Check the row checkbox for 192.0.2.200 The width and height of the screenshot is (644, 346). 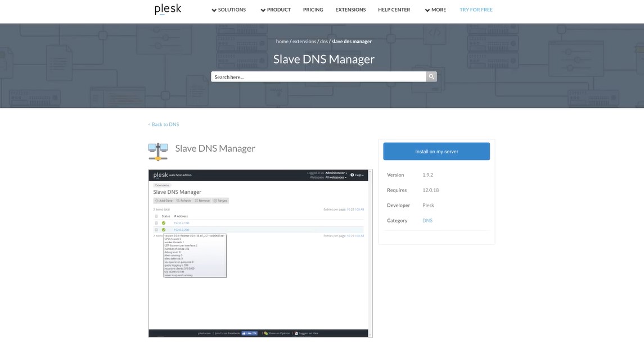[x=156, y=229]
